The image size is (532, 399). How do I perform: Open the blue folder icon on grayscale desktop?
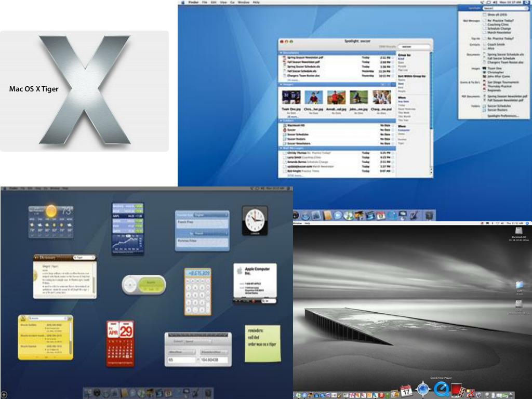519,285
